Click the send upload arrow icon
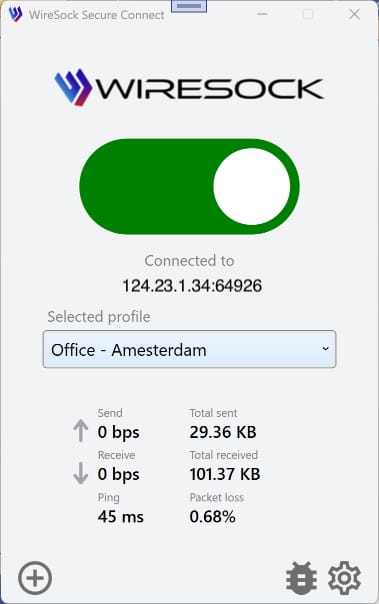Viewport: 379px width, 604px height. (x=80, y=431)
